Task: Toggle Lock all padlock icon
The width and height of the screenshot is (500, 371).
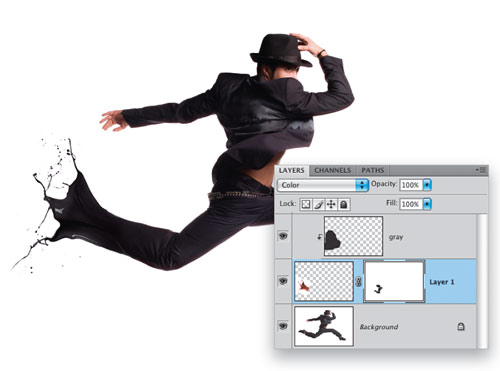Action: point(344,204)
